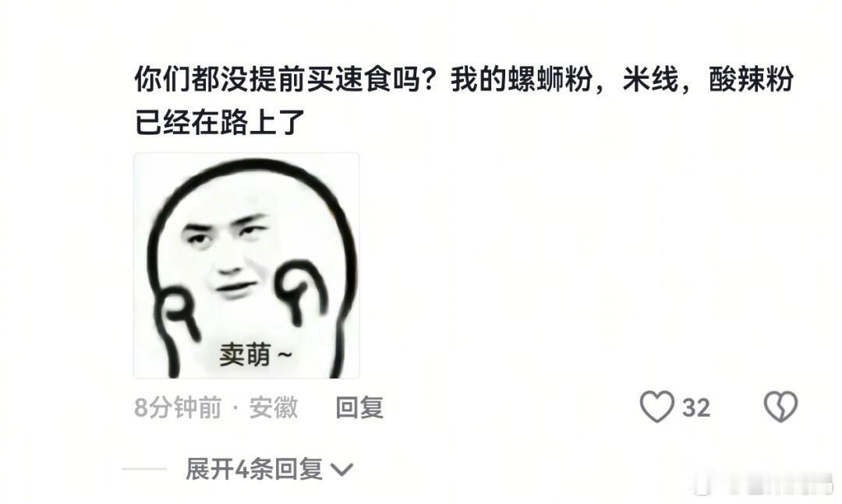Click the 安徽 location label

[x=274, y=407]
